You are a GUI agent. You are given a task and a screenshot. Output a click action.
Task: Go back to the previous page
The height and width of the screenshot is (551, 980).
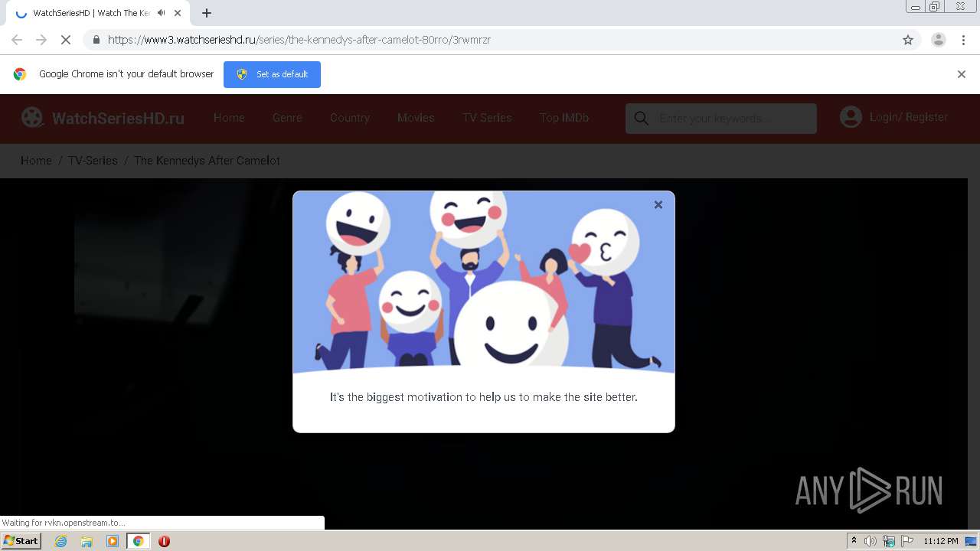pos(17,40)
